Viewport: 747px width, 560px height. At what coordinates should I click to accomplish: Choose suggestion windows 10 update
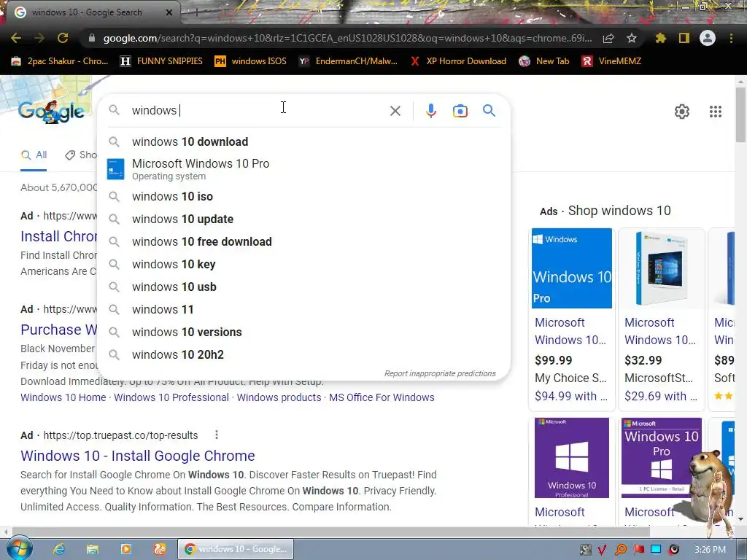tap(303, 219)
